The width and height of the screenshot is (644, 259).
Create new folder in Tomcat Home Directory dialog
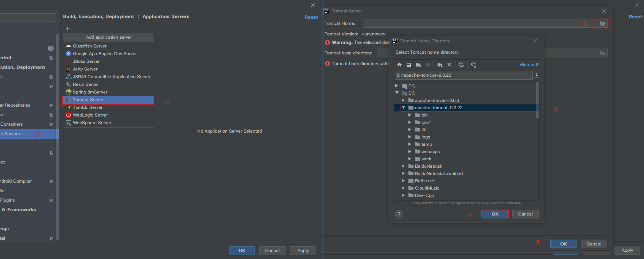[x=440, y=65]
